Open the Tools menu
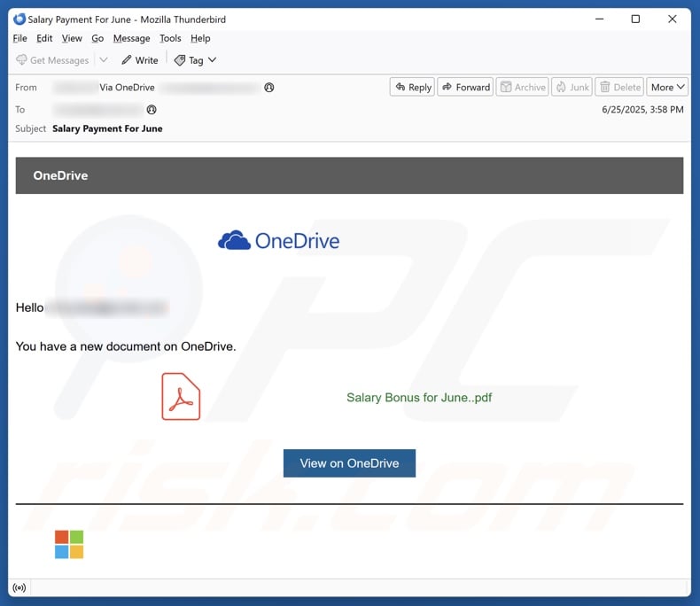Screen dimensions: 700x606 click(x=170, y=38)
